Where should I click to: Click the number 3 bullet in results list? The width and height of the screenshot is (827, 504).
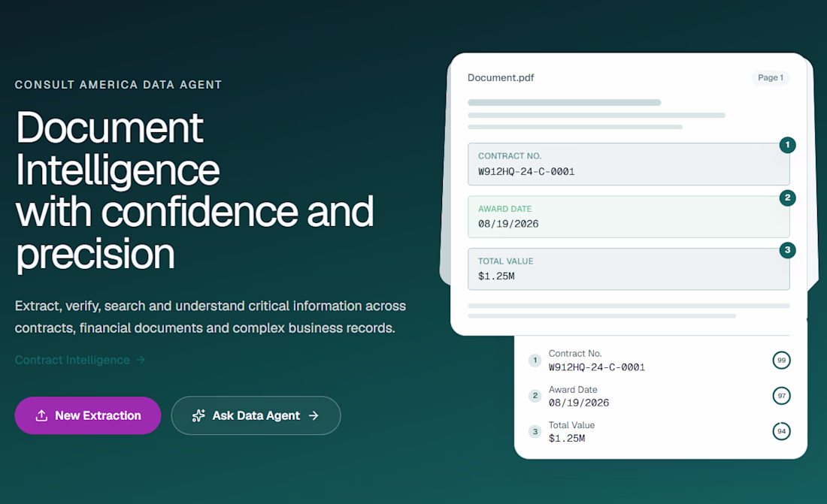[x=535, y=431]
